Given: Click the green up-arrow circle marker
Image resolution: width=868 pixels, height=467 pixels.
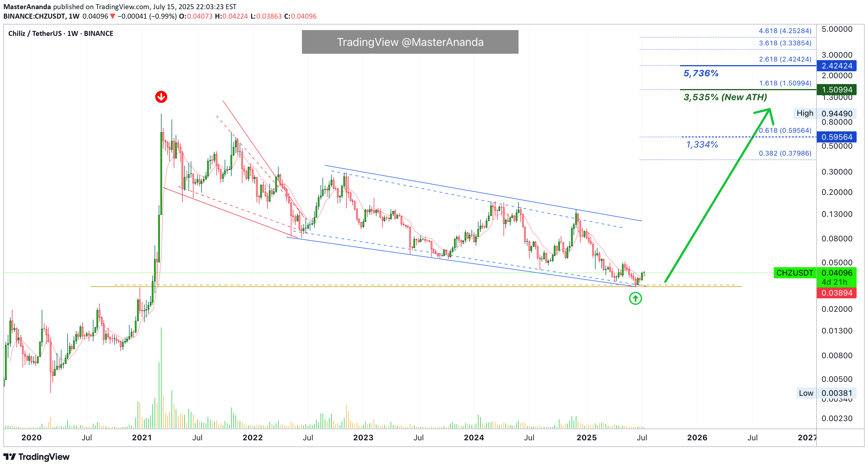Looking at the screenshot, I should click(x=635, y=298).
